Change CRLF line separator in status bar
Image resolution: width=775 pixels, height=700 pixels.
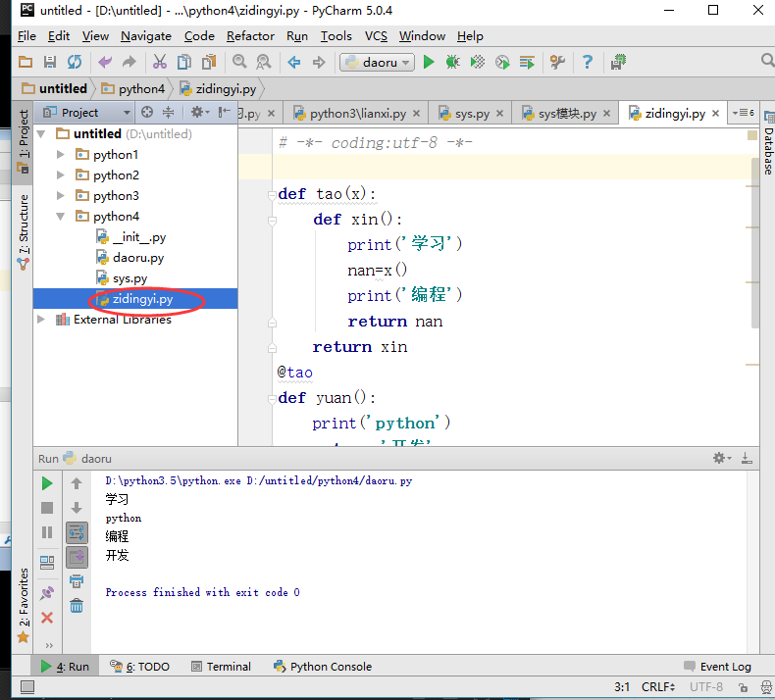pyautogui.click(x=658, y=686)
